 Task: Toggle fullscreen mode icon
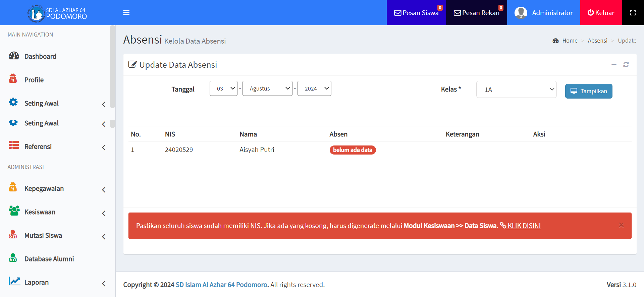[x=633, y=13]
